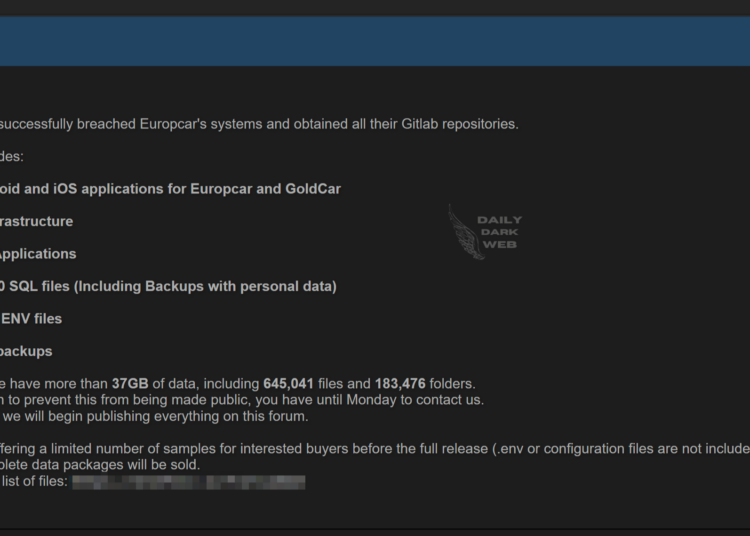Click the begin publishing everything on this forum line
Image resolution: width=750 pixels, height=536 pixels.
coord(154,416)
